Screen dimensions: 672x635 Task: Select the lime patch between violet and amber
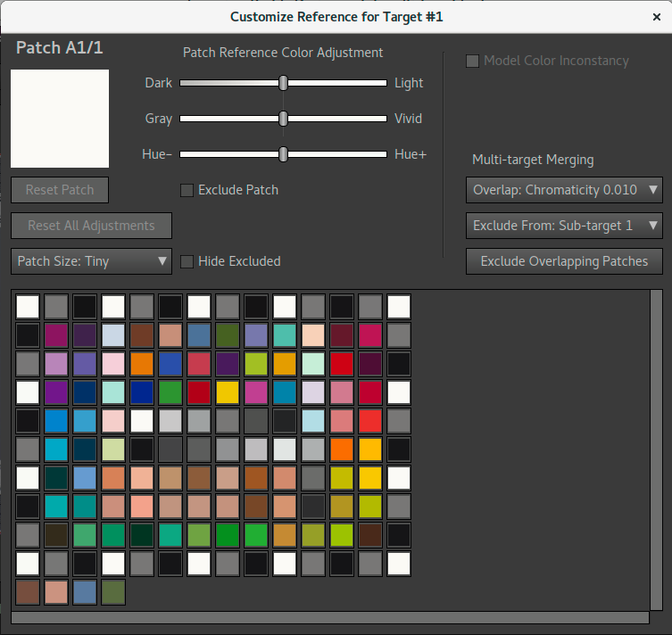(256, 364)
